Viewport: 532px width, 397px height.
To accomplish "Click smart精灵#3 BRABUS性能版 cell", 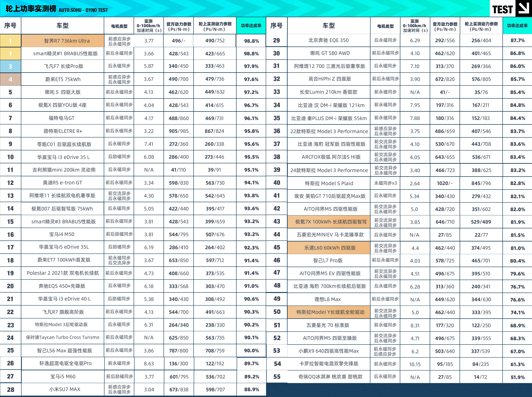I will point(63,222).
